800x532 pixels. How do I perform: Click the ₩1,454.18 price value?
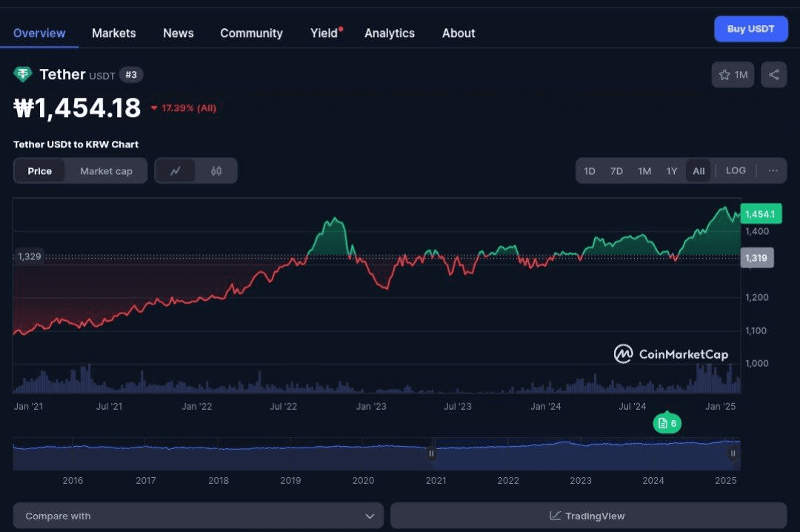(x=77, y=108)
